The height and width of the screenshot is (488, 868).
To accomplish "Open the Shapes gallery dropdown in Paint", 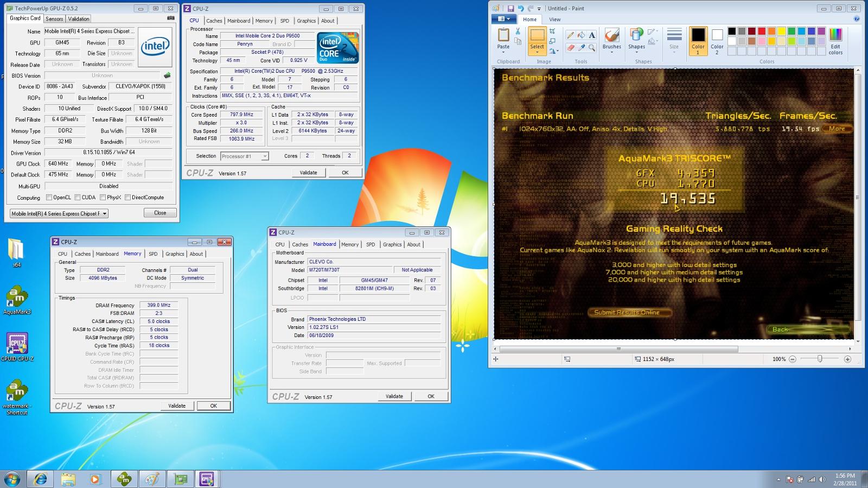I will pos(637,52).
